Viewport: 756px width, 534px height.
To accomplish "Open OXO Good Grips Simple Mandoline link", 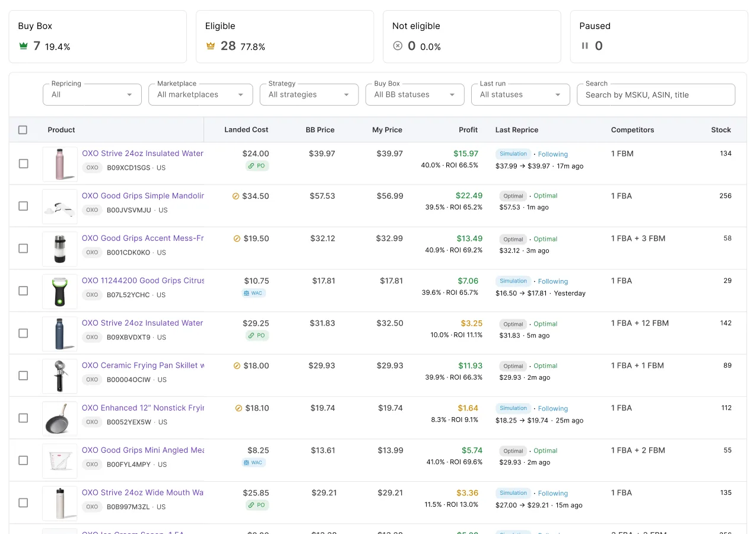I will click(143, 196).
